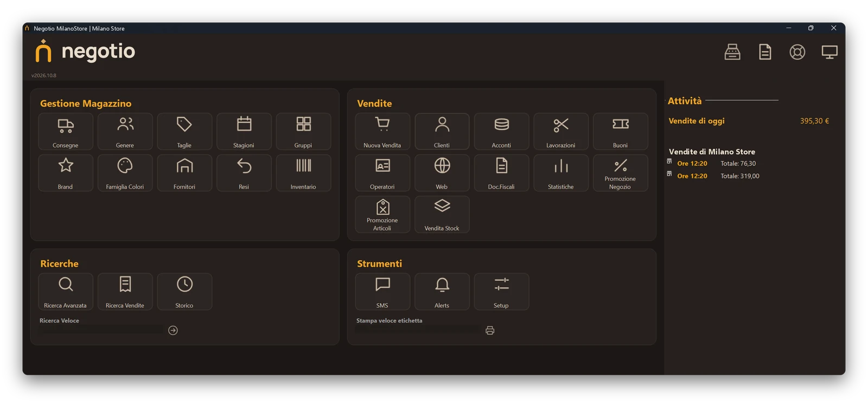Open the Buoni voucher tile
Image resolution: width=868 pixels, height=404 pixels.
620,131
